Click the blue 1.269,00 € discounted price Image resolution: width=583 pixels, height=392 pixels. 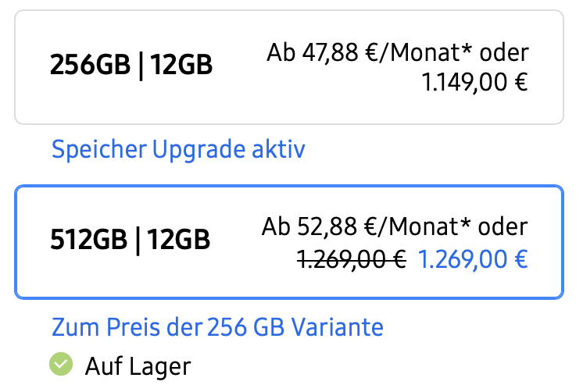coord(474,257)
